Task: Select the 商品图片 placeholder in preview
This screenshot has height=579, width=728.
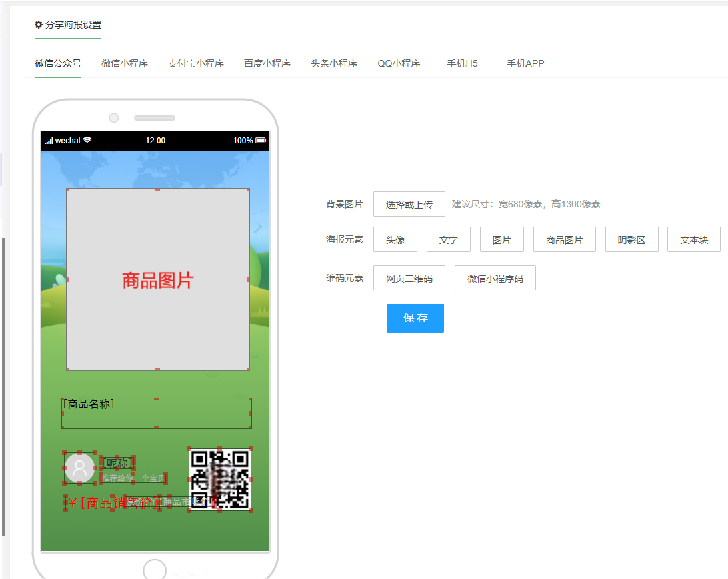Action: tap(157, 280)
